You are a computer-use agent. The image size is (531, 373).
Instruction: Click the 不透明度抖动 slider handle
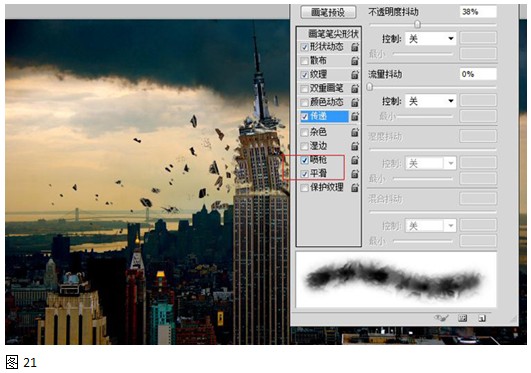[418, 24]
